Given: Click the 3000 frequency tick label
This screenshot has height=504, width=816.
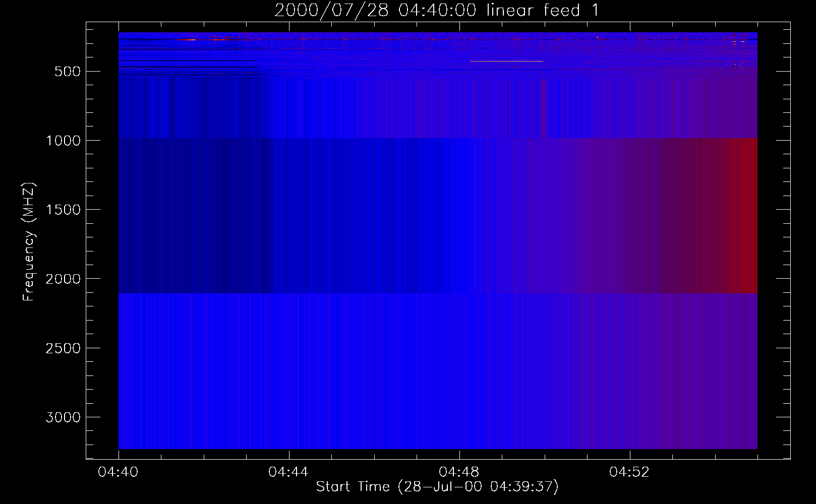Looking at the screenshot, I should point(63,417).
